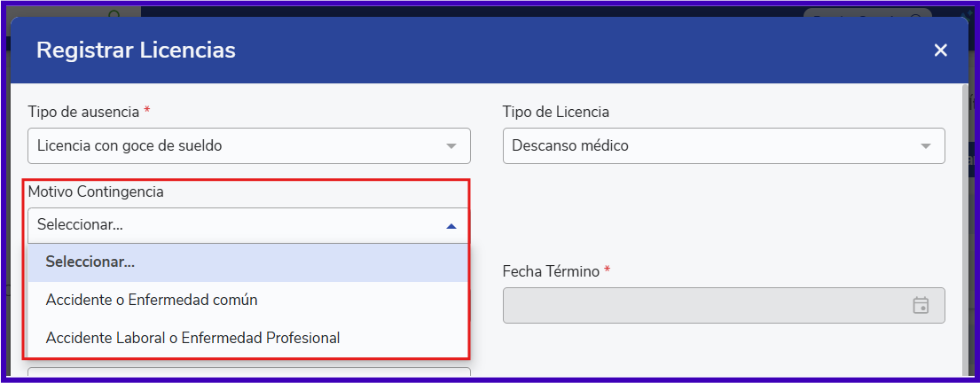
Task: Click the Tipo de Licencia dropdown arrow
Action: pyautogui.click(x=926, y=145)
